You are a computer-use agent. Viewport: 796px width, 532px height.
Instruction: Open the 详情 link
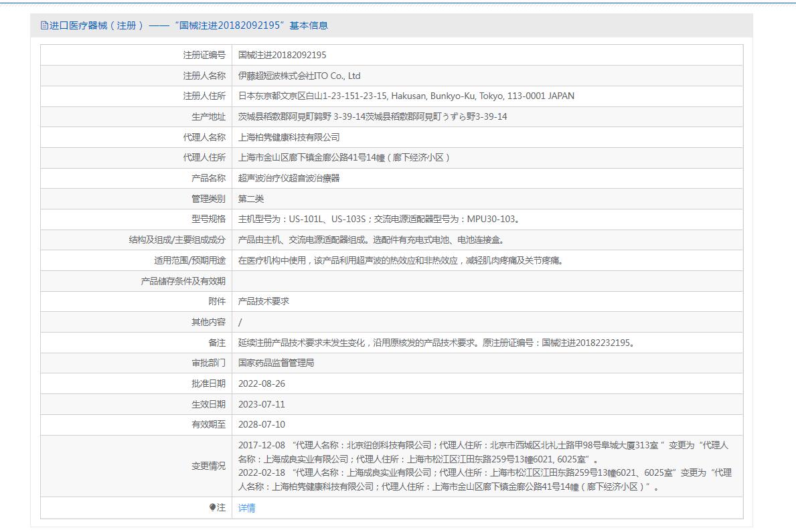pos(246,508)
